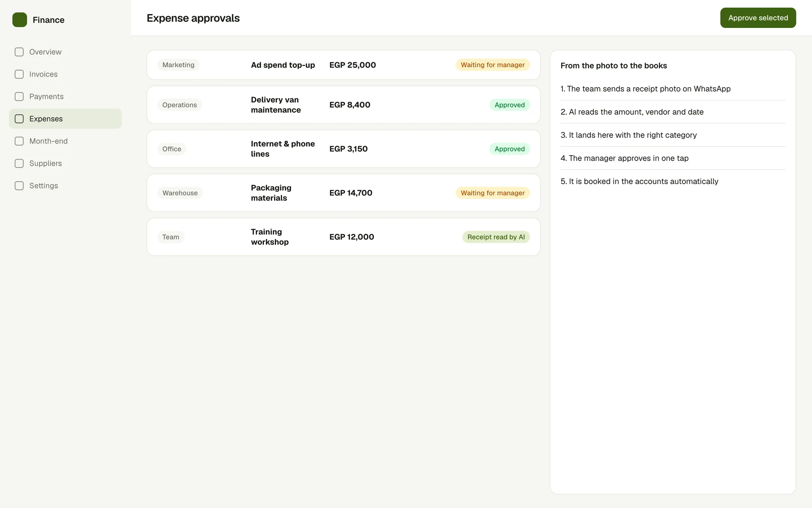
Task: Click step 1 about WhatsApp receipt photo
Action: [x=645, y=89]
